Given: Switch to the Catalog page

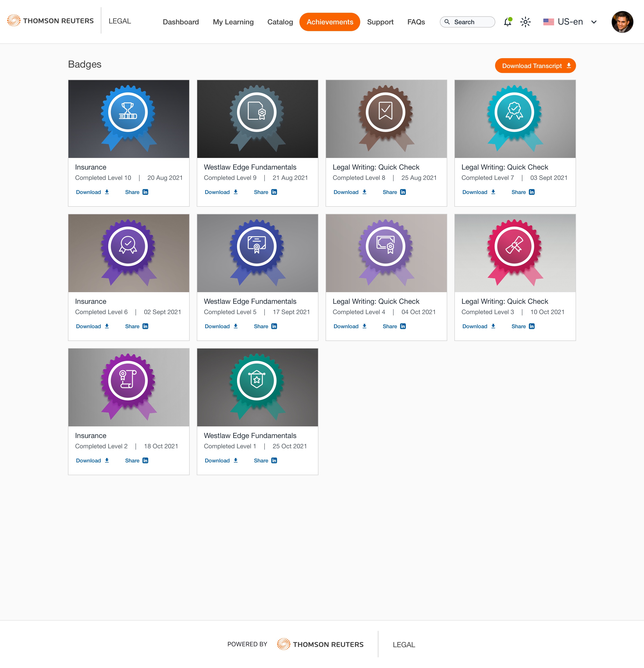Looking at the screenshot, I should (280, 22).
